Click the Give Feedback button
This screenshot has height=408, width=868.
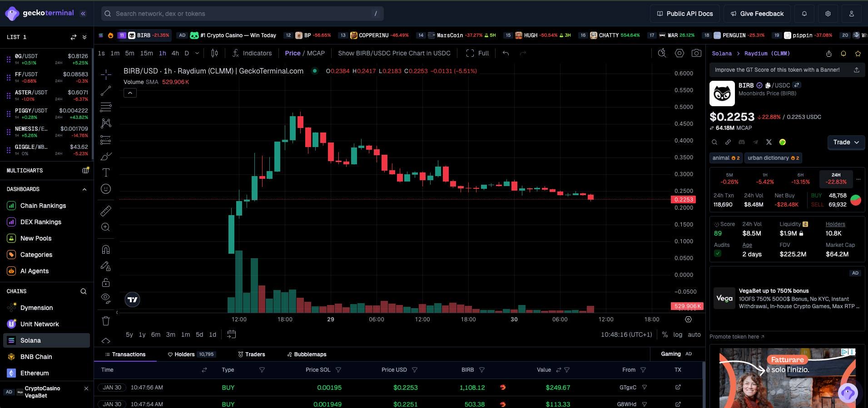click(x=757, y=14)
